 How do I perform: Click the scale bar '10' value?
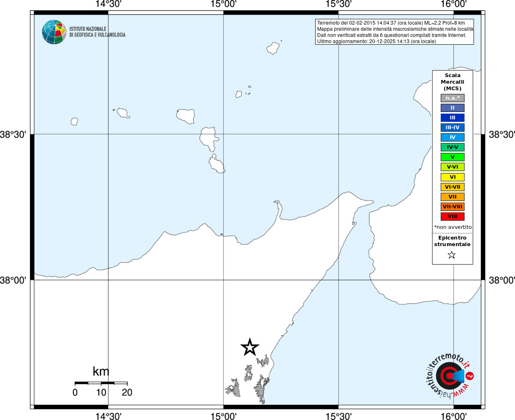(101, 393)
